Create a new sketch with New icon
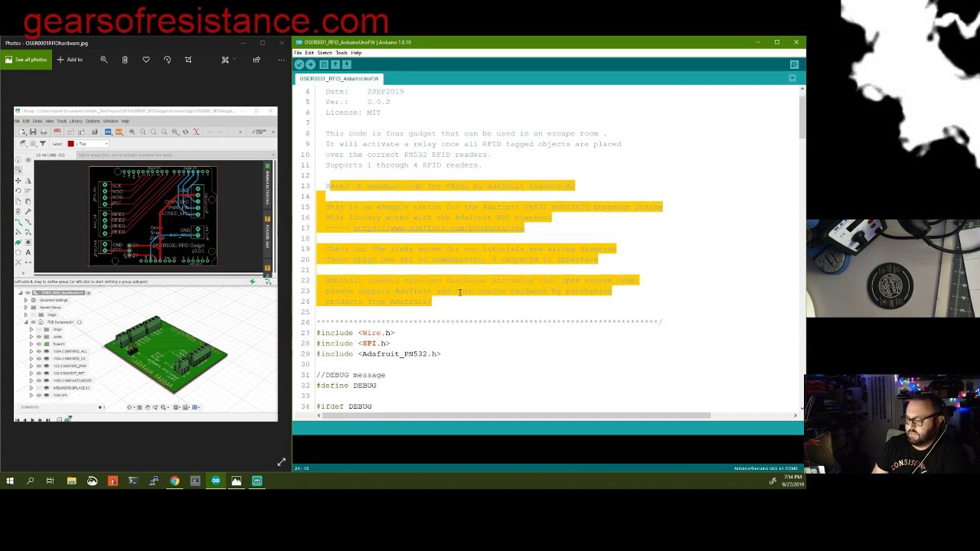 [325, 64]
